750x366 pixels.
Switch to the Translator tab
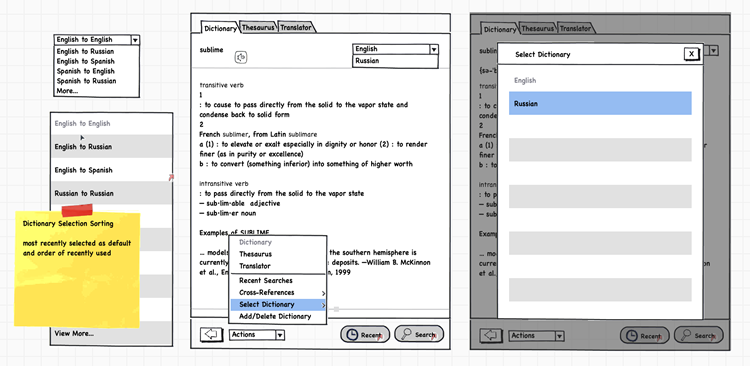click(297, 28)
